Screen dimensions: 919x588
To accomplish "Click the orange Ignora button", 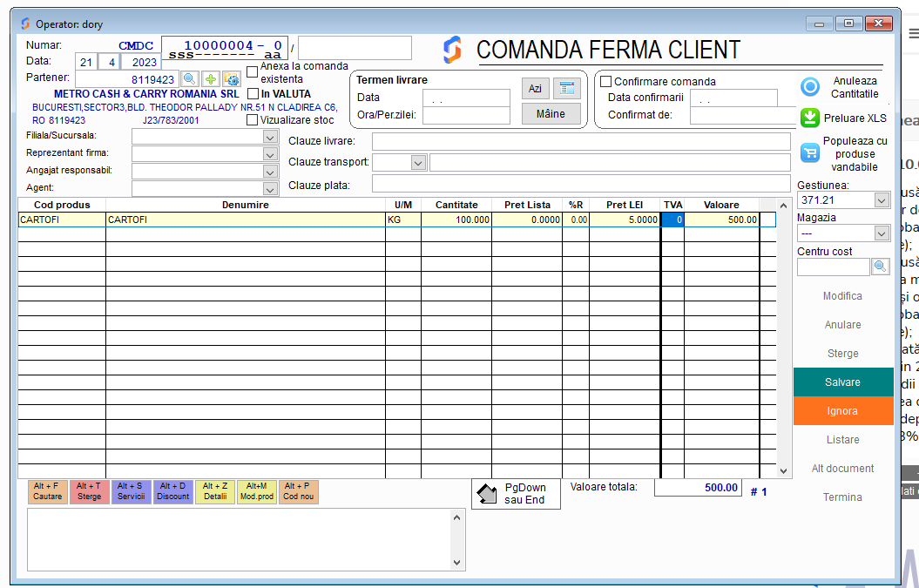I will pyautogui.click(x=842, y=411).
